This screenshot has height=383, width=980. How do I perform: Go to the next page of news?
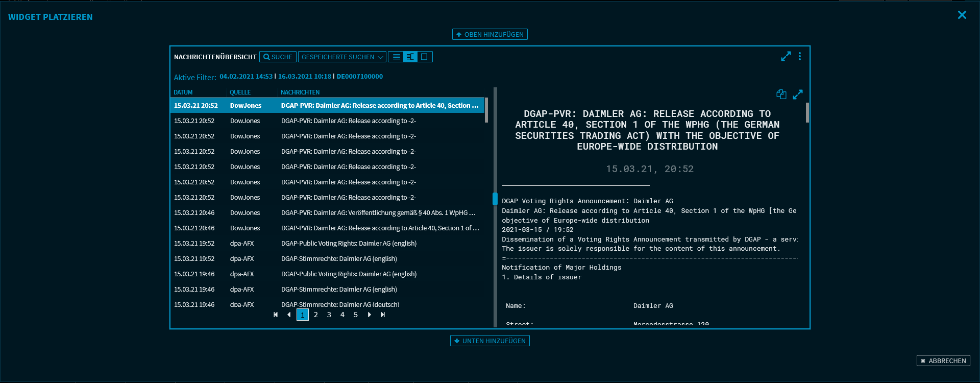pyautogui.click(x=370, y=315)
